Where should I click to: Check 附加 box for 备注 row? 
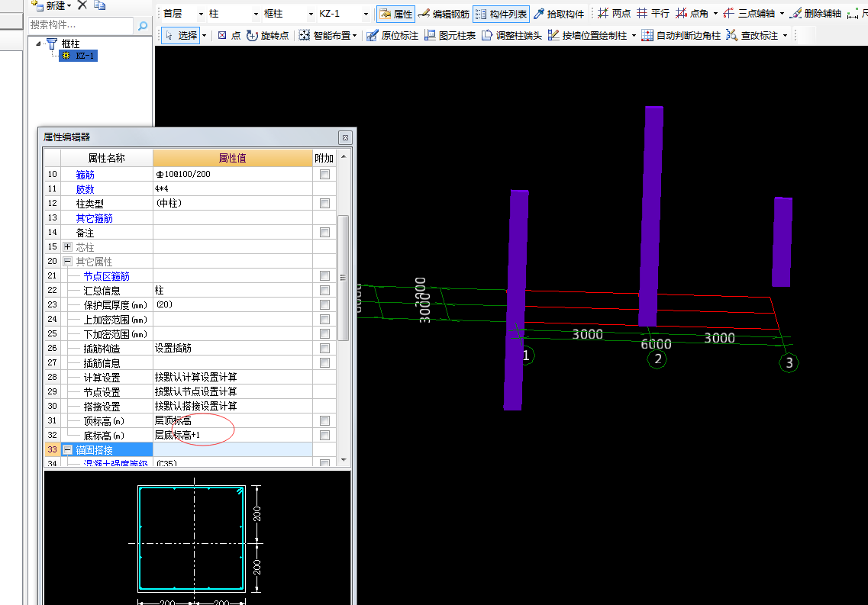point(325,232)
